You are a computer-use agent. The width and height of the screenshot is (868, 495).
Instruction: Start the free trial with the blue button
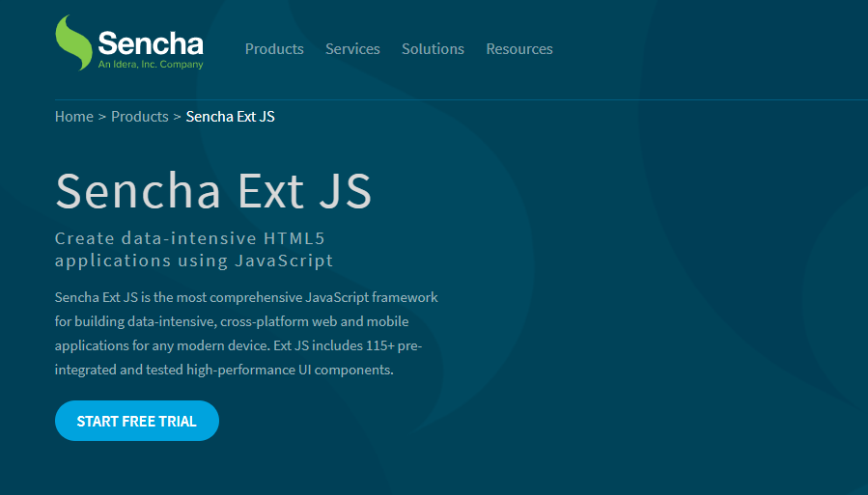(137, 421)
